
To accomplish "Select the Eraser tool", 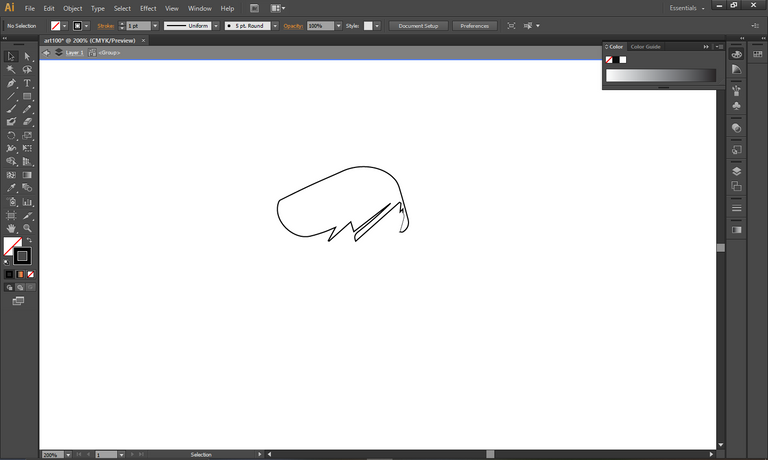I will [x=27, y=121].
